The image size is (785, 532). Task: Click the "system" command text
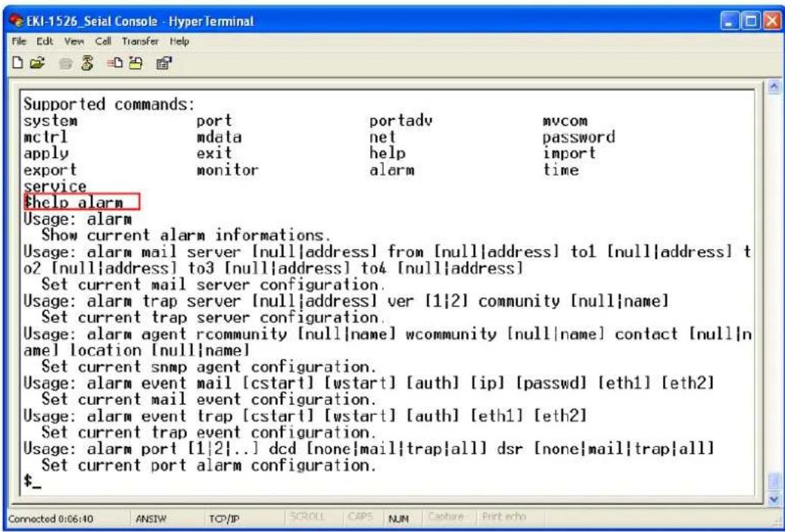(x=51, y=120)
